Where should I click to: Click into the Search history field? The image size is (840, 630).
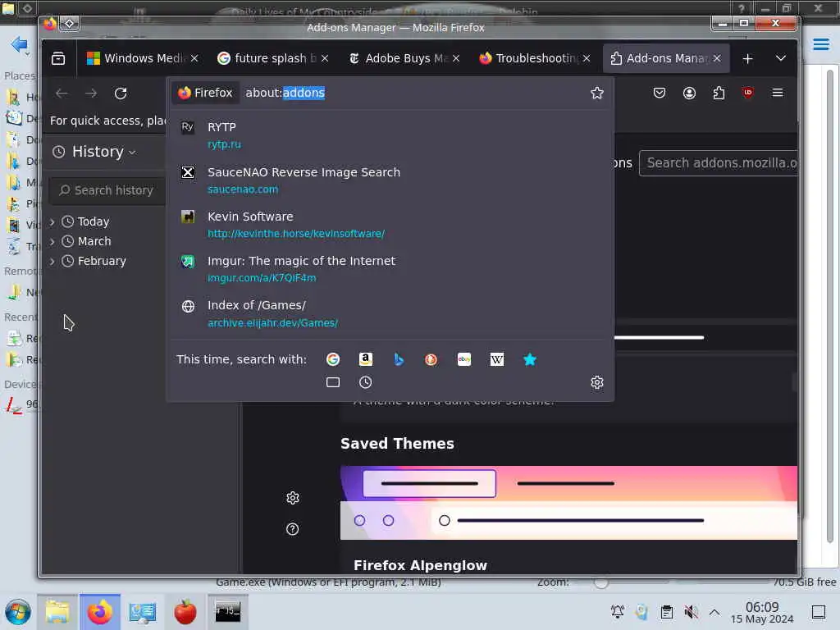pyautogui.click(x=107, y=190)
